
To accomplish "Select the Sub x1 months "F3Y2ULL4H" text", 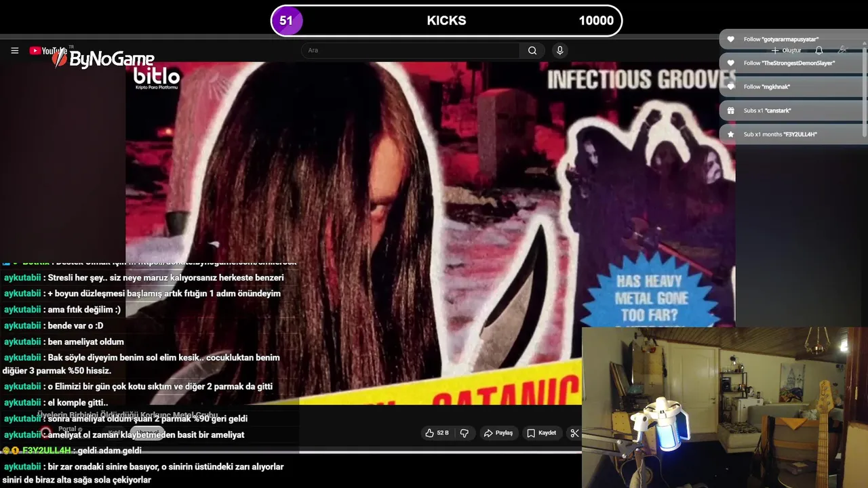I will (x=780, y=134).
